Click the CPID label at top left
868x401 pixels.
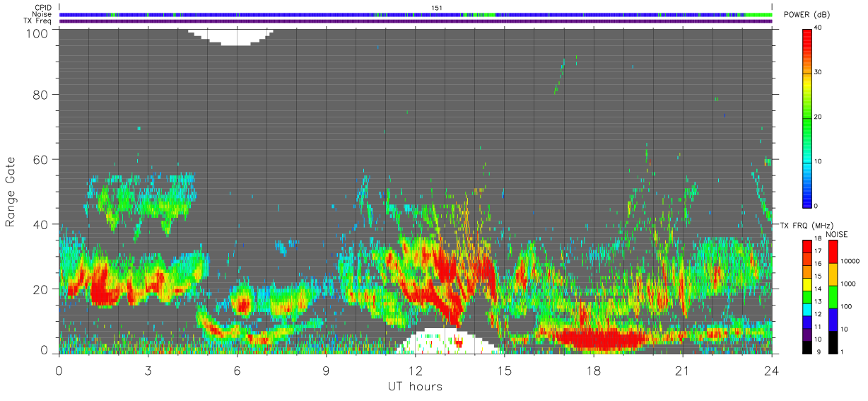tap(42, 8)
